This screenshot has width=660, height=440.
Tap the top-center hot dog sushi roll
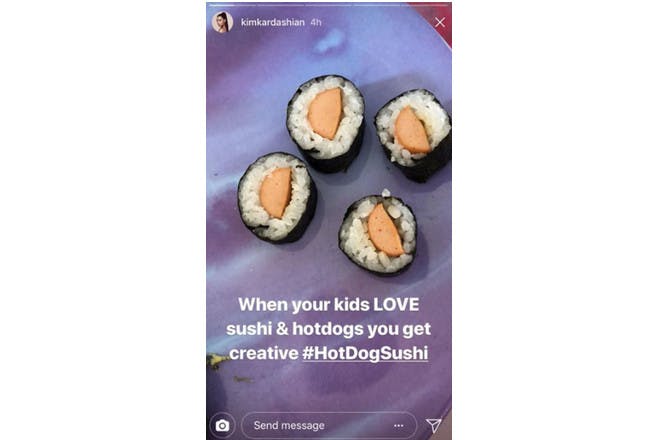(325, 123)
